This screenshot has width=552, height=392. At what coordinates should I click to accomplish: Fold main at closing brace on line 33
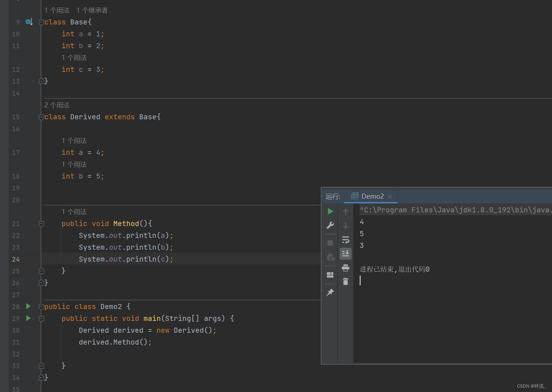point(41,366)
